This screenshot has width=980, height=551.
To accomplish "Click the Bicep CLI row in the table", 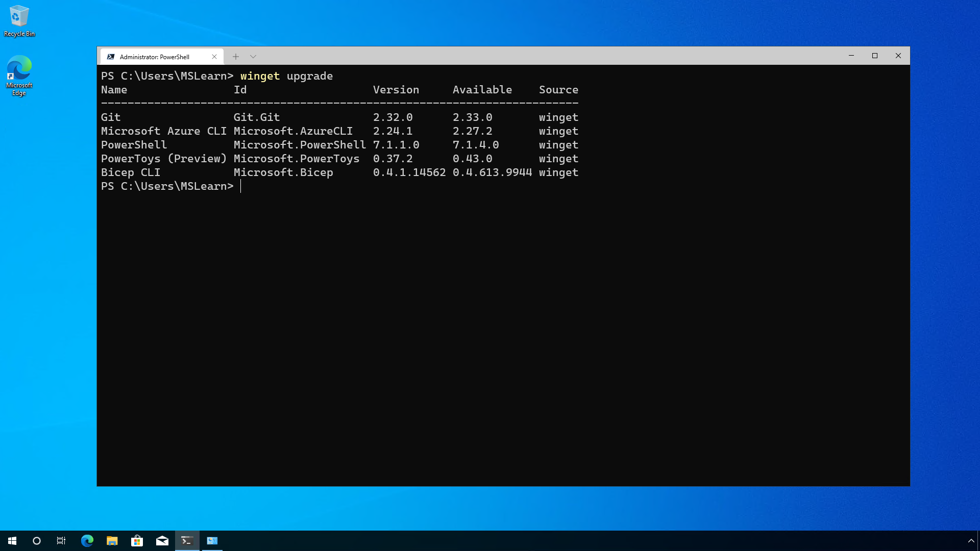I will [131, 172].
